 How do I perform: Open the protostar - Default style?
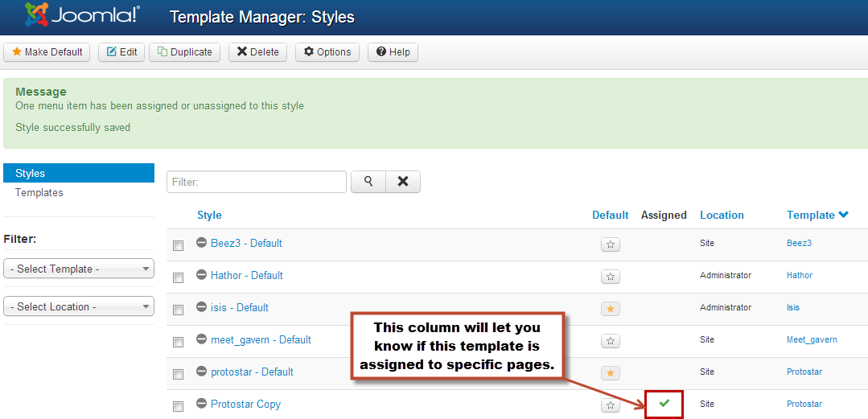click(253, 372)
